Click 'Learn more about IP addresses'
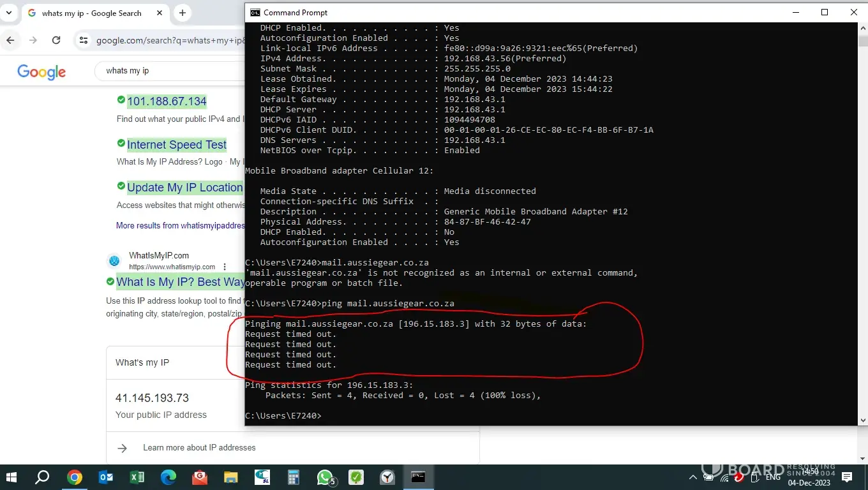868x490 pixels. (199, 448)
